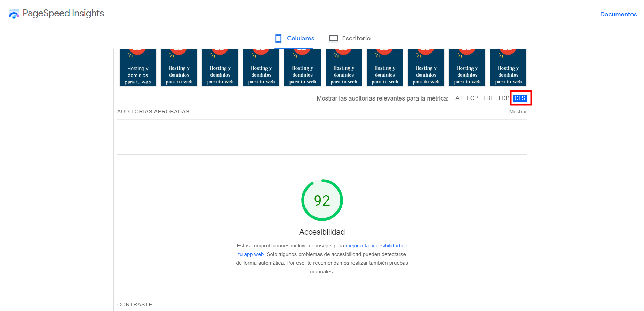Select the CLS metric filter

(x=520, y=98)
